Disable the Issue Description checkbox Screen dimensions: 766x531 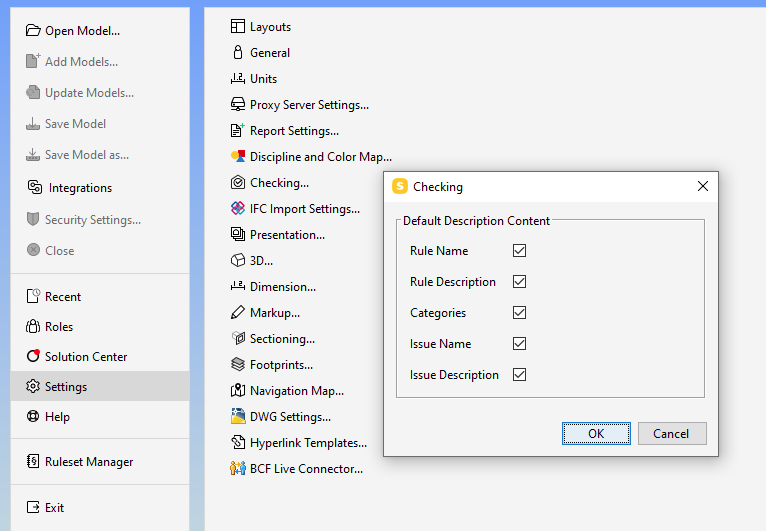point(519,375)
